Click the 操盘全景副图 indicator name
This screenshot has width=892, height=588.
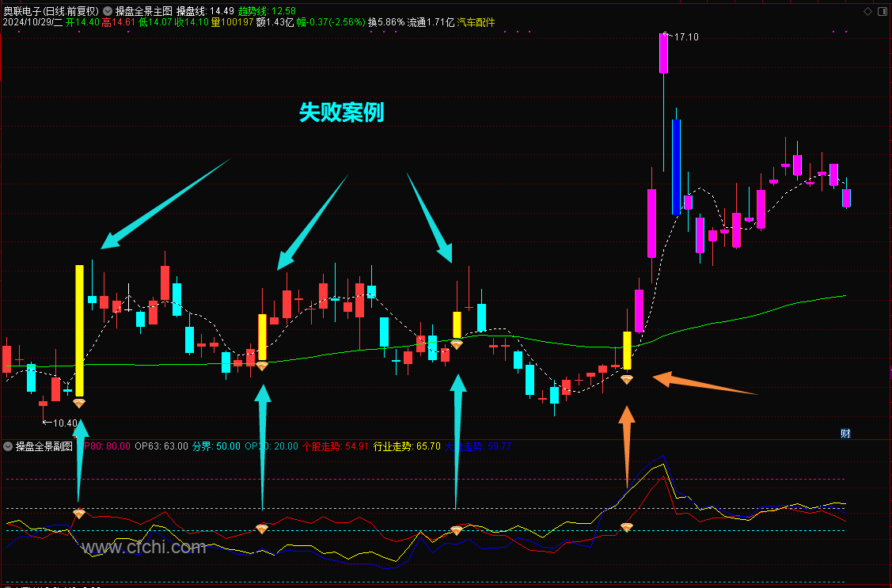click(44, 446)
